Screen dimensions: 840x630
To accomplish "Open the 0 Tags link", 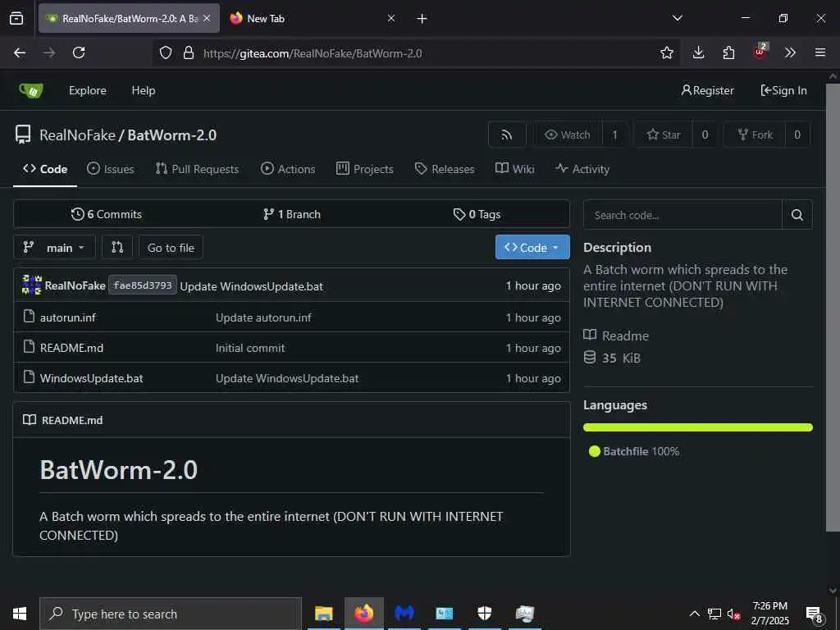I will [477, 214].
